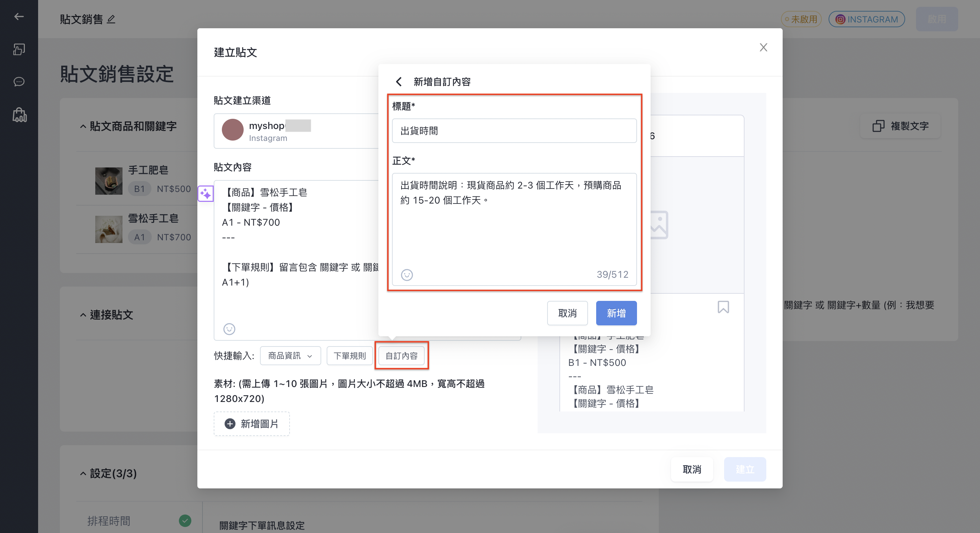The image size is (980, 533).
Task: Collapse the 設定(3/3) section
Action: (83, 474)
